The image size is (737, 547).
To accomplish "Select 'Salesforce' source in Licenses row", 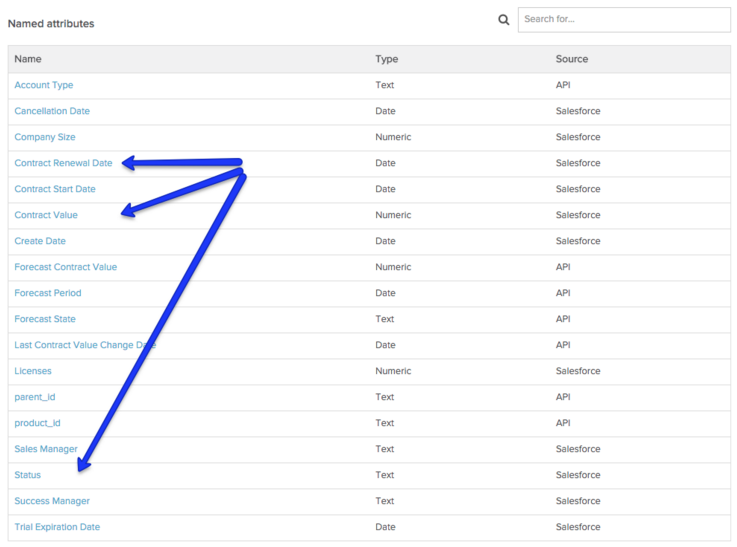I will 578,371.
